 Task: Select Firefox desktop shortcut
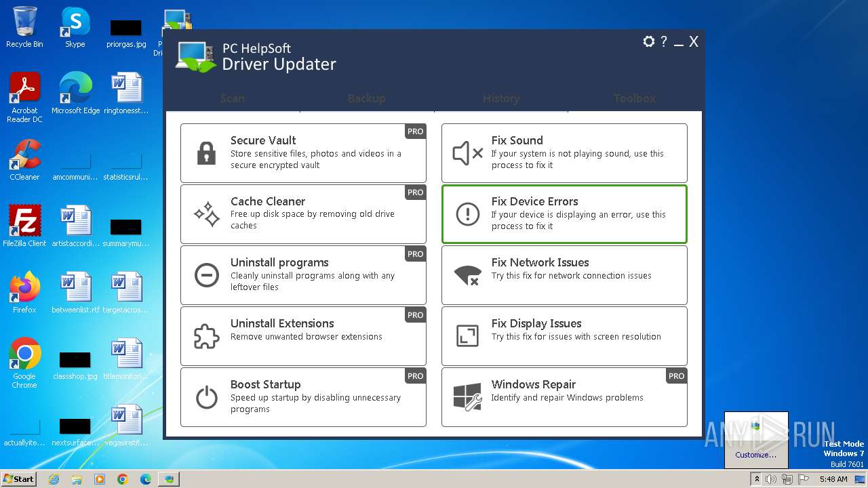point(24,293)
